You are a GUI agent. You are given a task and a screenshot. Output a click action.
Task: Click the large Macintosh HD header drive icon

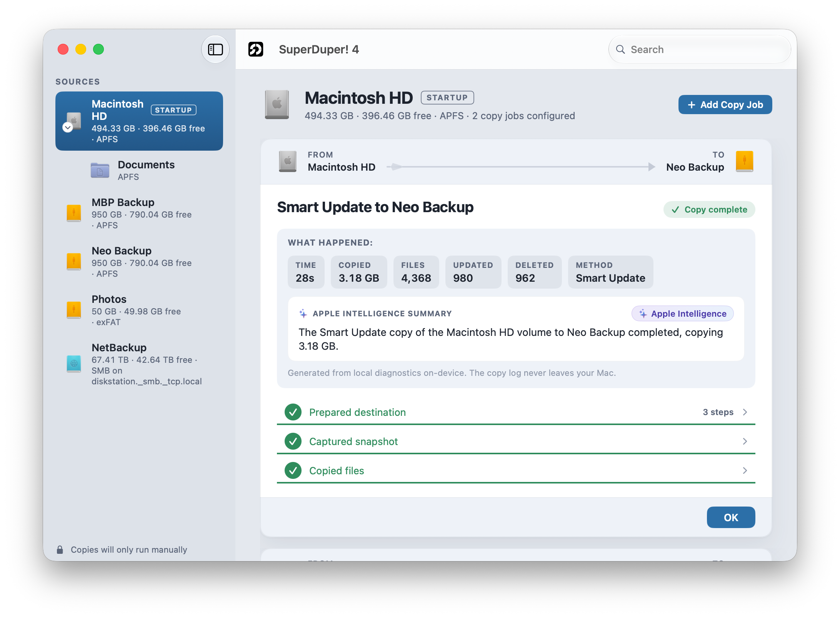277,105
